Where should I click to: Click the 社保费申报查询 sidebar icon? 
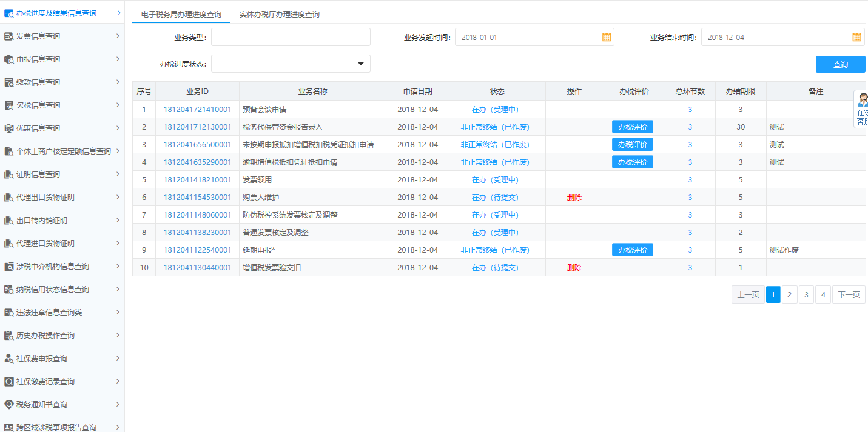coord(8,359)
